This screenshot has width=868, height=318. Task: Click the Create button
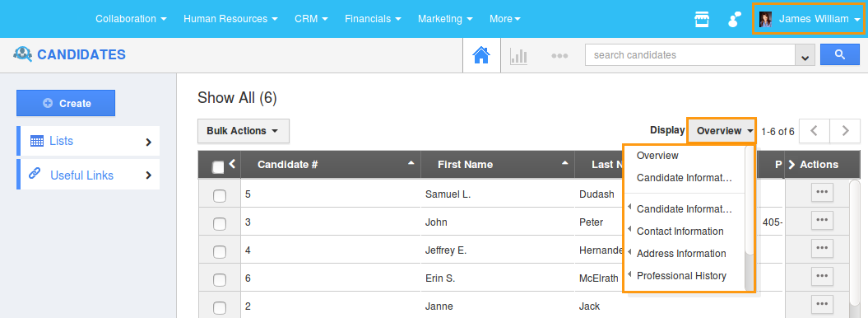(x=66, y=103)
